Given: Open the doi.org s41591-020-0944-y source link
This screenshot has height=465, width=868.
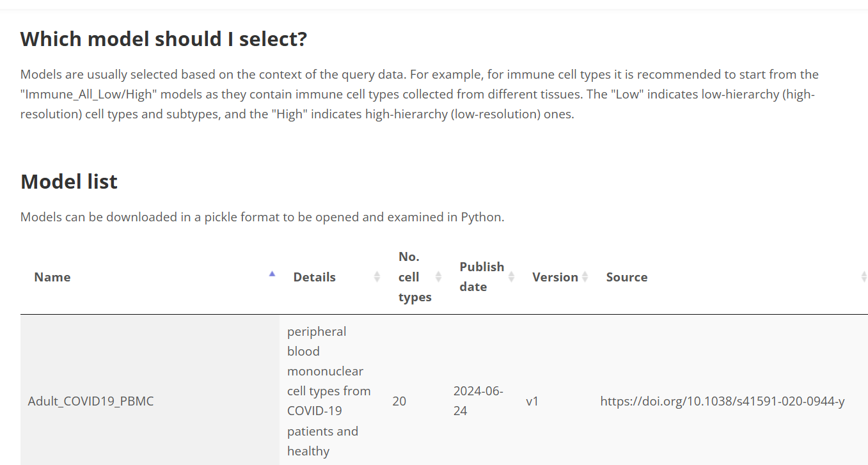Looking at the screenshot, I should tap(722, 402).
